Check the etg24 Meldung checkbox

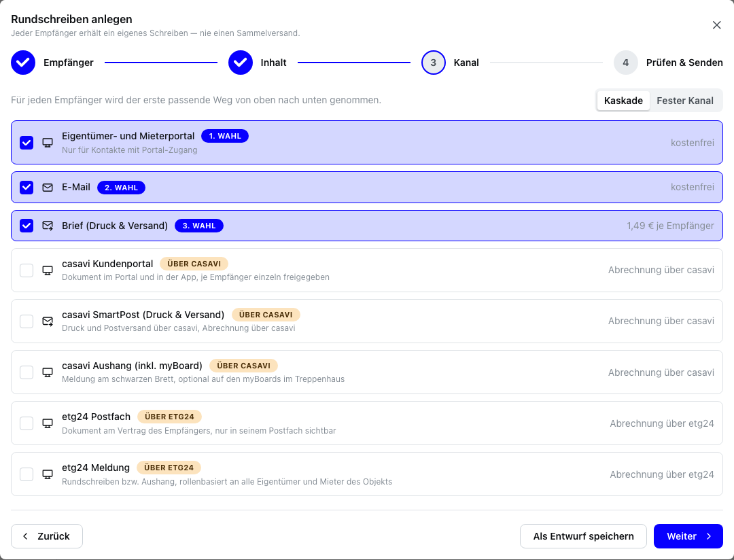pyautogui.click(x=27, y=474)
